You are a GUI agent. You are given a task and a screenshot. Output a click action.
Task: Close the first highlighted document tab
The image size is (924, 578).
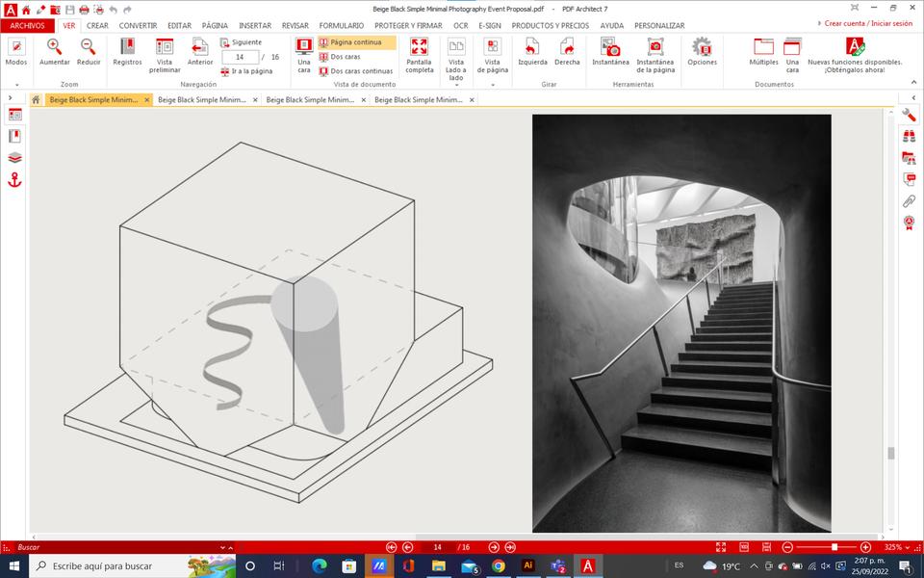pyautogui.click(x=146, y=100)
